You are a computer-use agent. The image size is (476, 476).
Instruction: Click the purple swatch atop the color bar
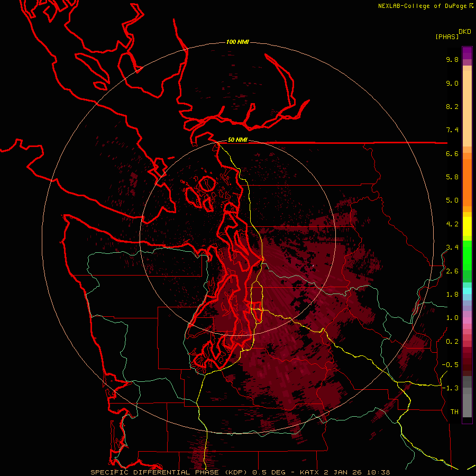(x=467, y=53)
